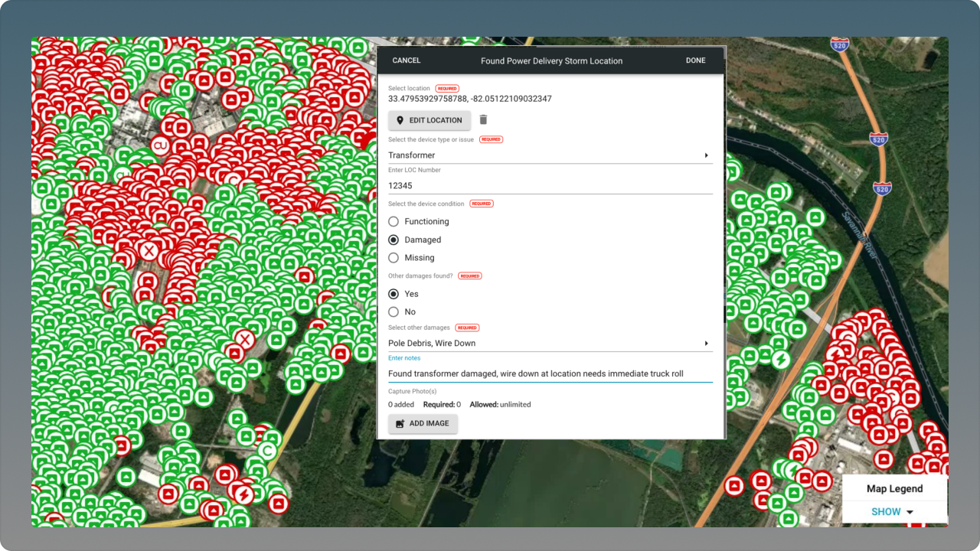
Task: Click the image icon on Add Image button
Action: tap(400, 424)
